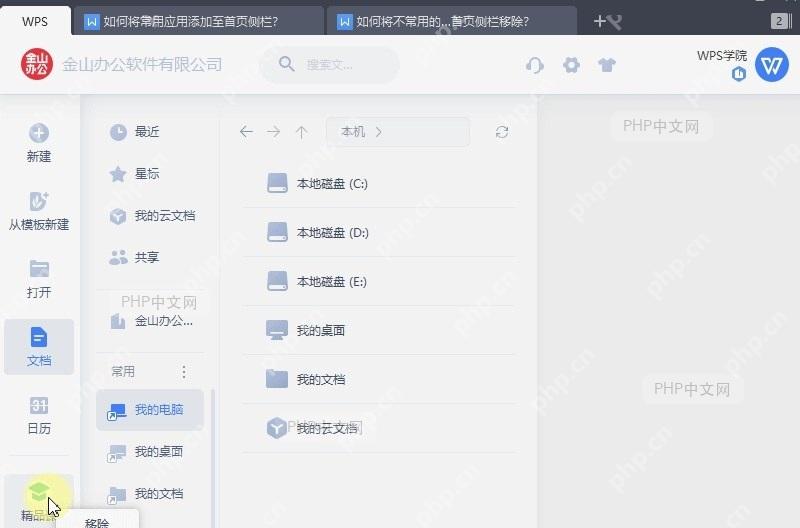Open 我的云文档 in the file list
The height and width of the screenshot is (528, 800).
(x=379, y=428)
